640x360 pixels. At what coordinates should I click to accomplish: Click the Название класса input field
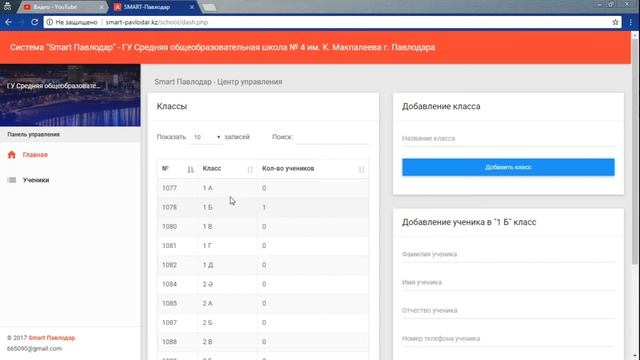(508, 138)
